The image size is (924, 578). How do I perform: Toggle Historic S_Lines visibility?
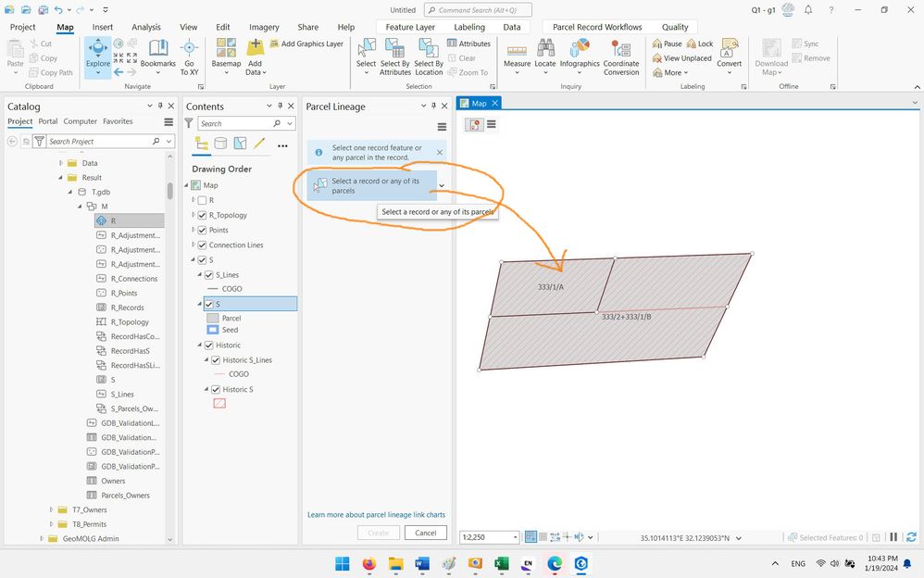coord(216,359)
